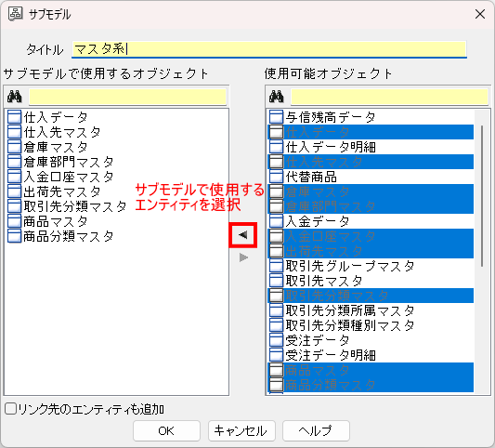Click the right arrow to remove entities

point(243,257)
